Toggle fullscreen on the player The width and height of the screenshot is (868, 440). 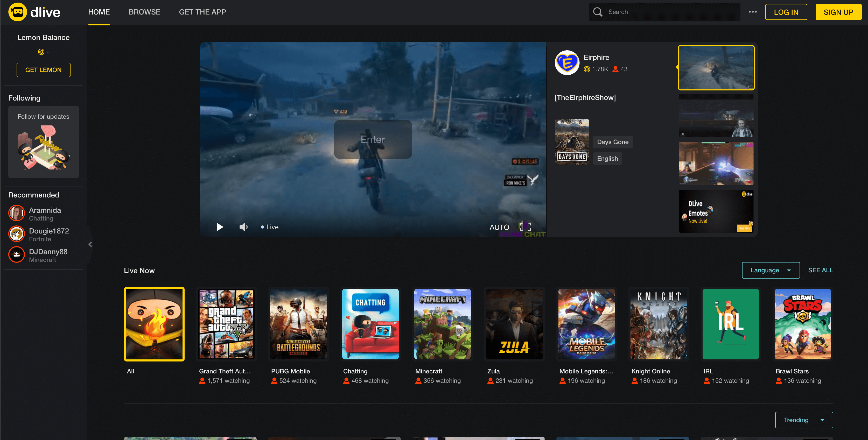[x=525, y=227]
